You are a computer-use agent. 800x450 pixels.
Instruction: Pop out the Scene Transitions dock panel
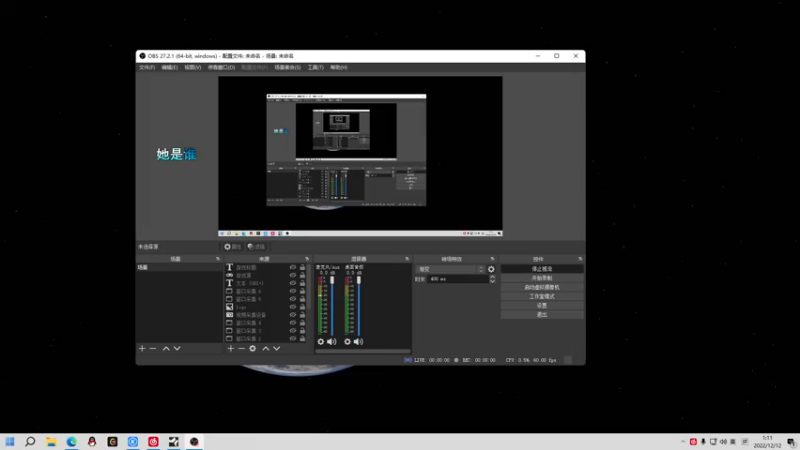pos(492,259)
